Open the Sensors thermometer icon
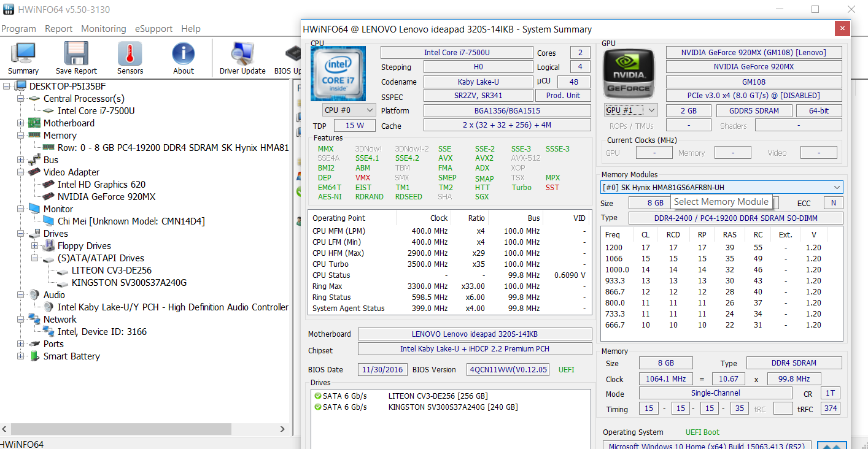The width and height of the screenshot is (868, 449). 130,58
